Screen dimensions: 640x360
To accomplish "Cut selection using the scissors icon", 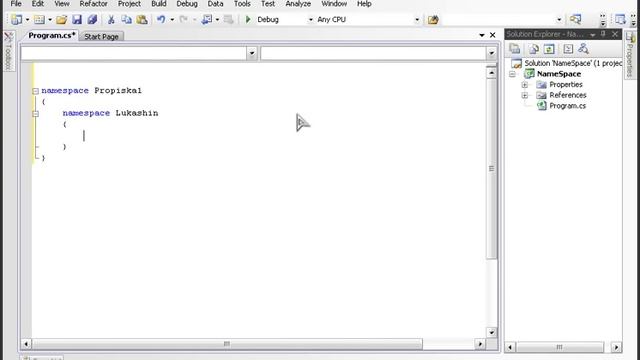I will pyautogui.click(x=111, y=19).
